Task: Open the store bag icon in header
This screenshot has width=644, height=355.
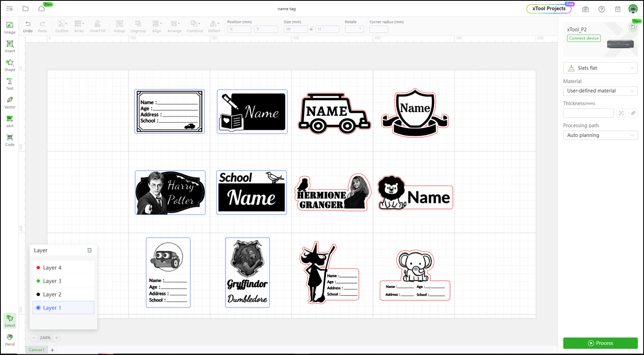Action: click(x=617, y=9)
